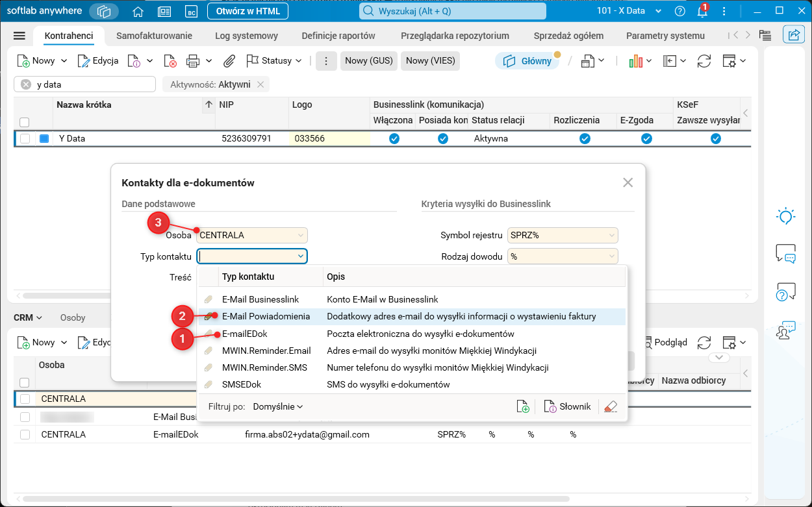Open the help chat icon in right sidebar
Screen dimensions: 812x507
tap(786, 292)
